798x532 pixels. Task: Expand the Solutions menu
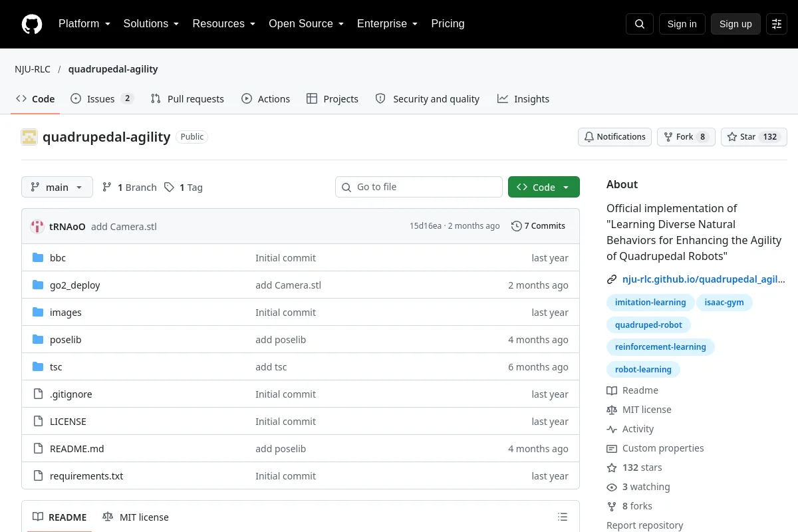click(x=151, y=24)
